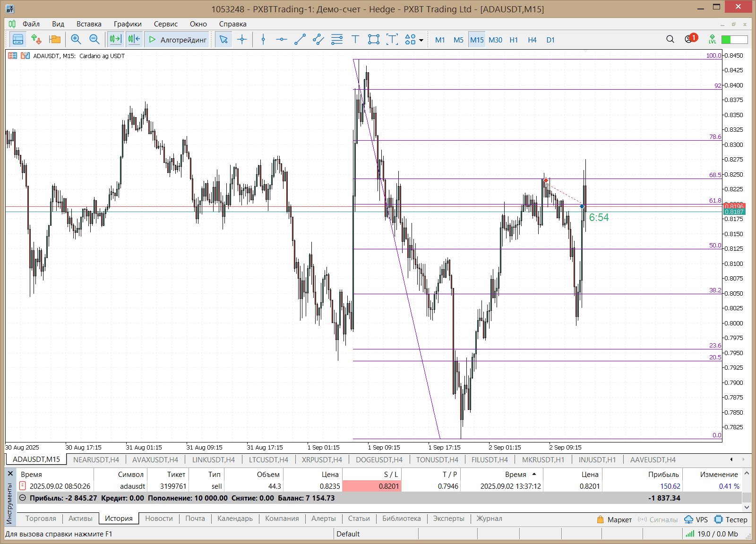Toggle chart auto scroll to latest bar
The width and height of the screenshot is (756, 544).
pyautogui.click(x=115, y=40)
